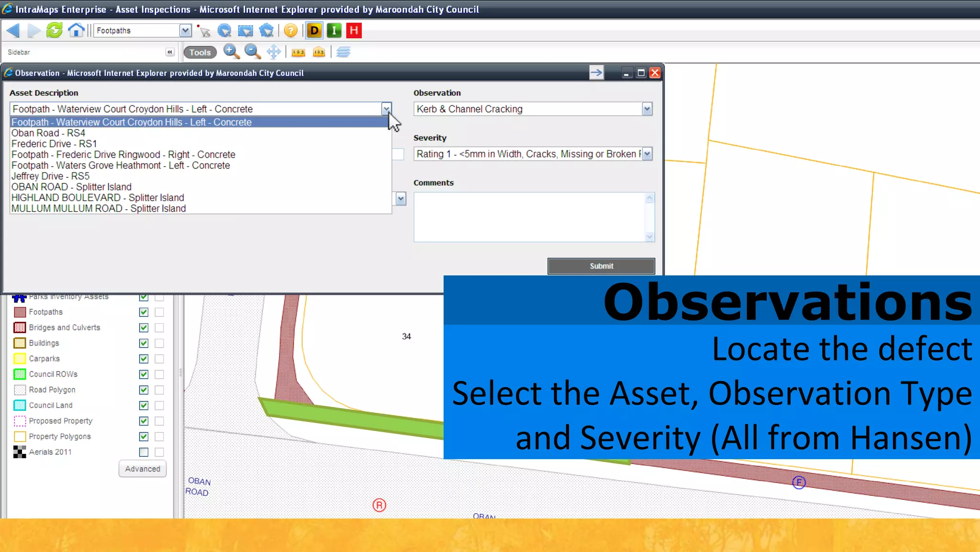Select OBAN ROAD - Splitter Island option

click(x=200, y=187)
